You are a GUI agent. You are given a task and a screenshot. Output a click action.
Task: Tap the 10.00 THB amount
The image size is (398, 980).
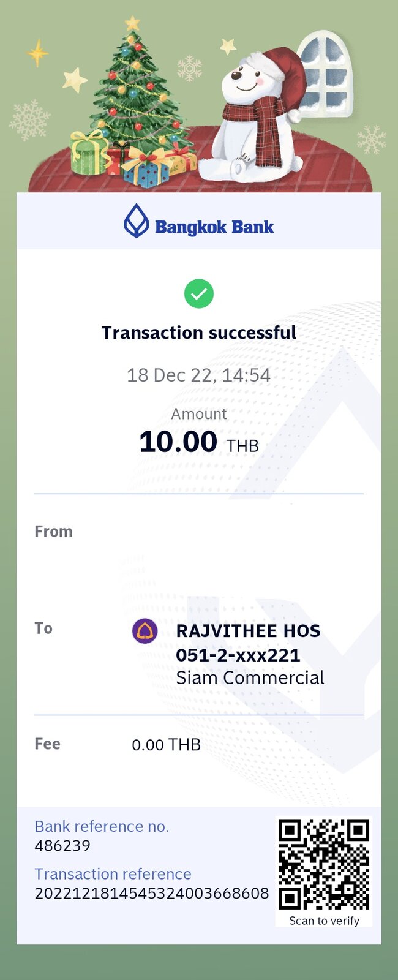tap(198, 442)
